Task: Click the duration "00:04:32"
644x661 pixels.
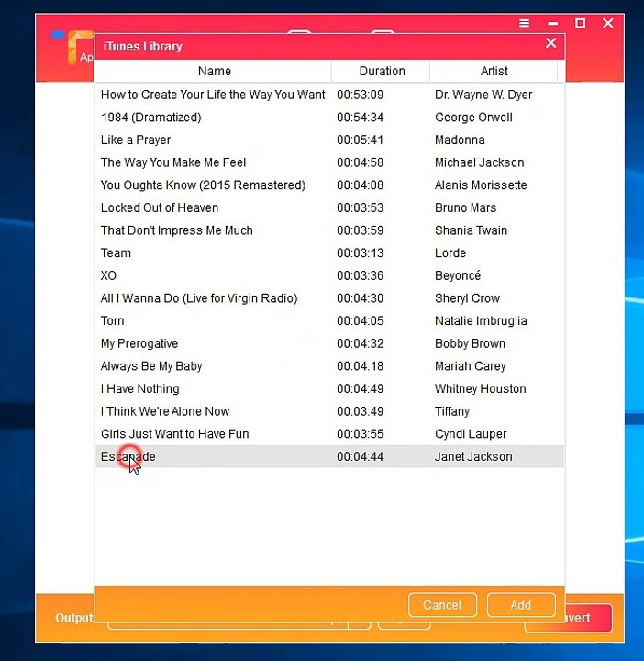Action: coord(361,343)
